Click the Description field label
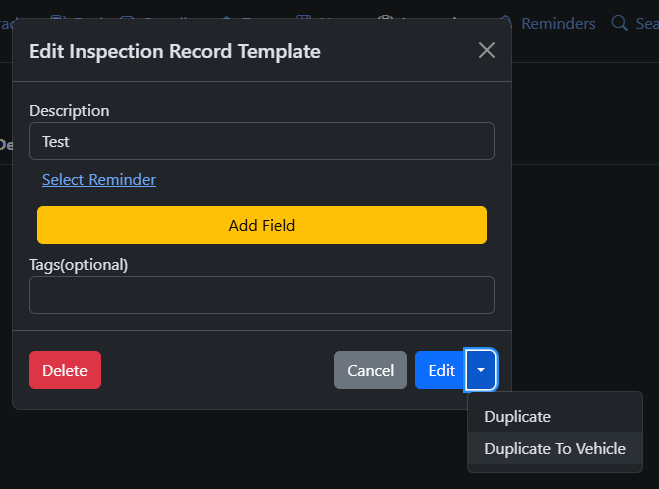 (69, 111)
